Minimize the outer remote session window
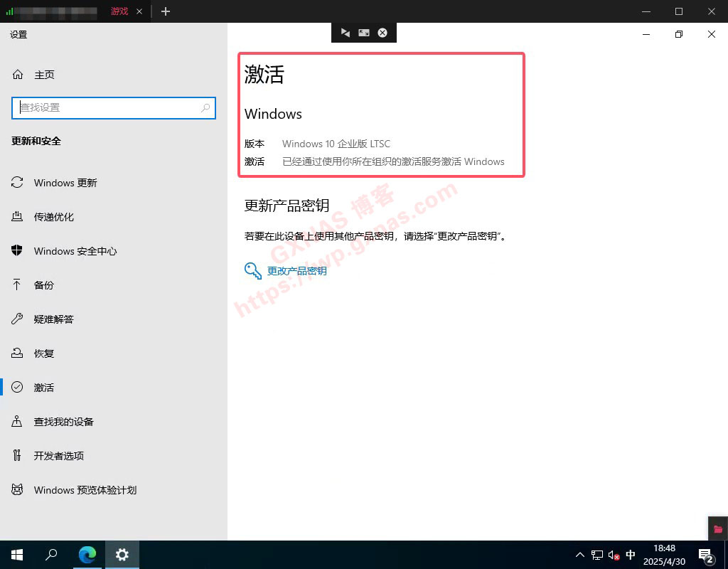Screen dimensions: 728x569 coord(646,11)
